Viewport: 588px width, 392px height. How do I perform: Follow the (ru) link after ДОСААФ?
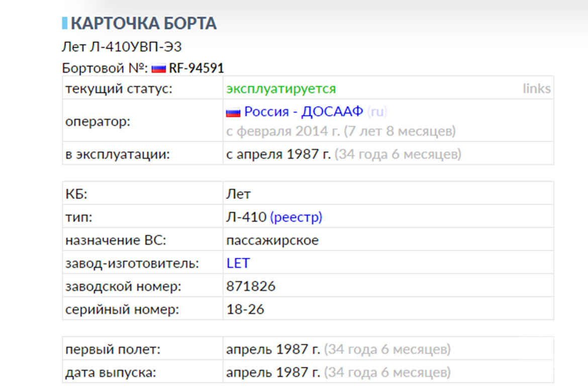(377, 112)
